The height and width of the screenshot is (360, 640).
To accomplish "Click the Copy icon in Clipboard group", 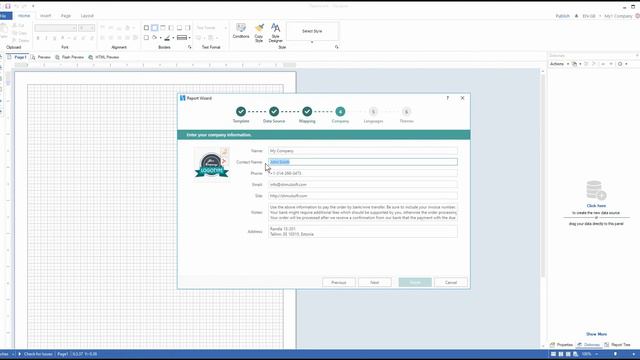I will [15, 33].
